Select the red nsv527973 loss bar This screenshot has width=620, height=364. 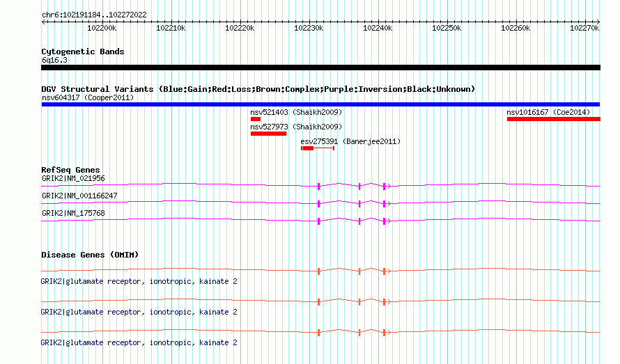(268, 134)
